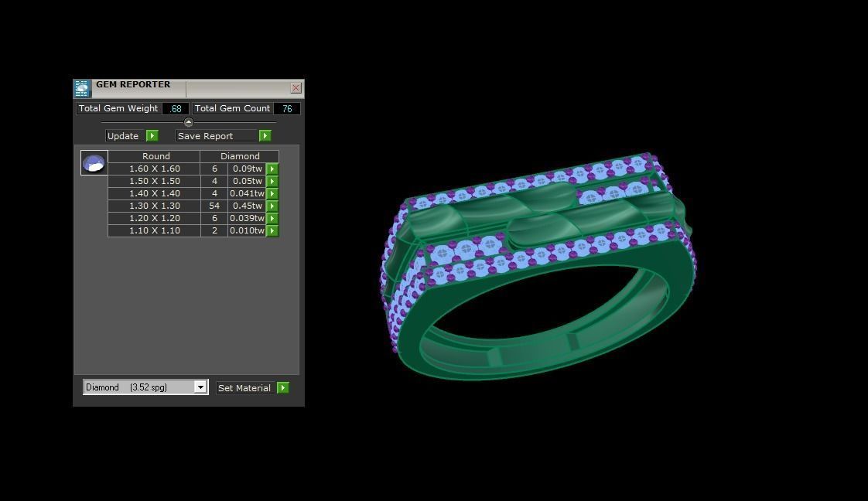The width and height of the screenshot is (868, 501).
Task: Open the Diamond (3.52 spg) material dropdown
Action: pos(145,387)
